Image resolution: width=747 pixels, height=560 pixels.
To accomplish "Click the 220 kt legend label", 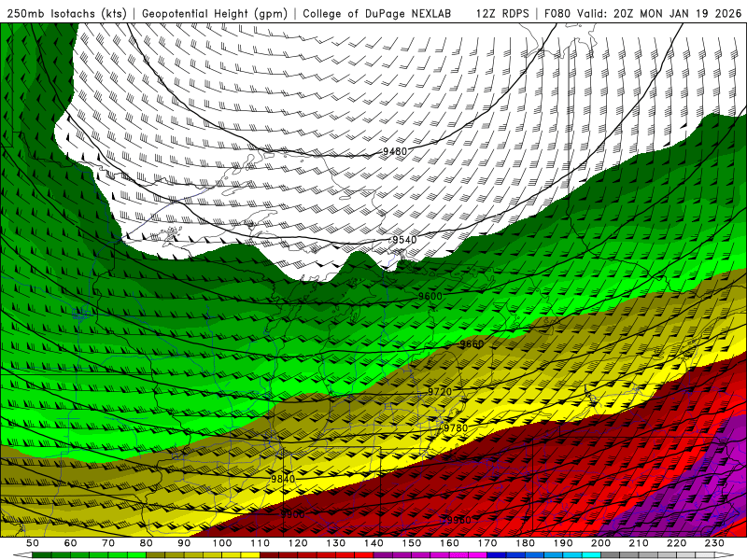I will click(676, 543).
